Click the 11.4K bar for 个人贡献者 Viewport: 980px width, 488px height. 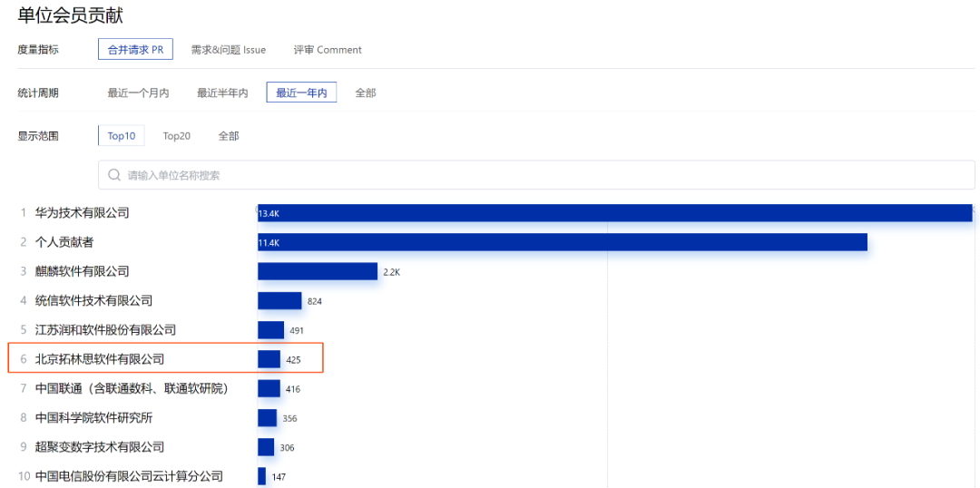coord(563,242)
